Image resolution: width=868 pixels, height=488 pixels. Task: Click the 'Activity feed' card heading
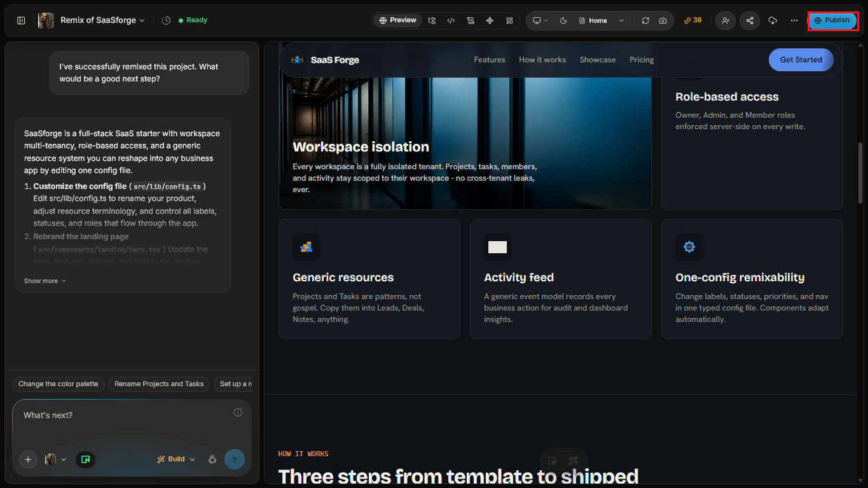click(519, 277)
